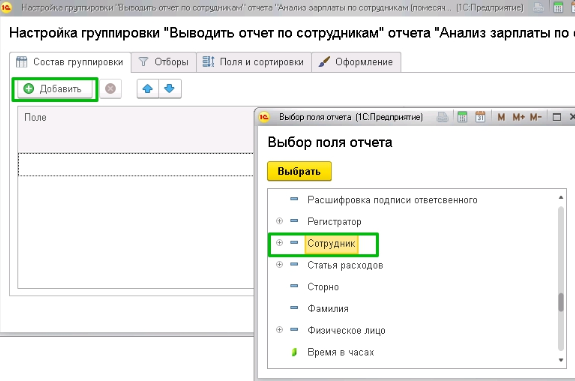Open the Отборы tab

[164, 62]
